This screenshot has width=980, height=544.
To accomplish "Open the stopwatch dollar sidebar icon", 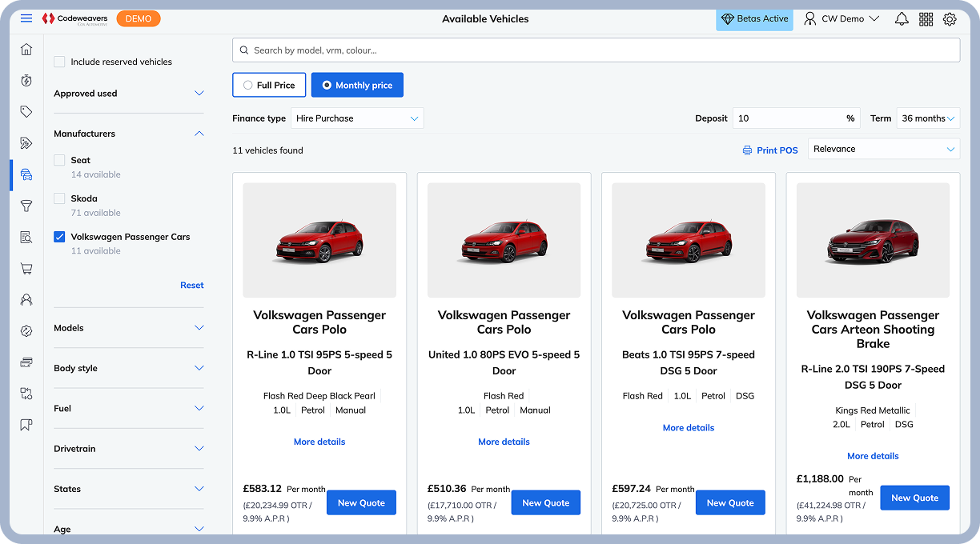I will 26,81.
